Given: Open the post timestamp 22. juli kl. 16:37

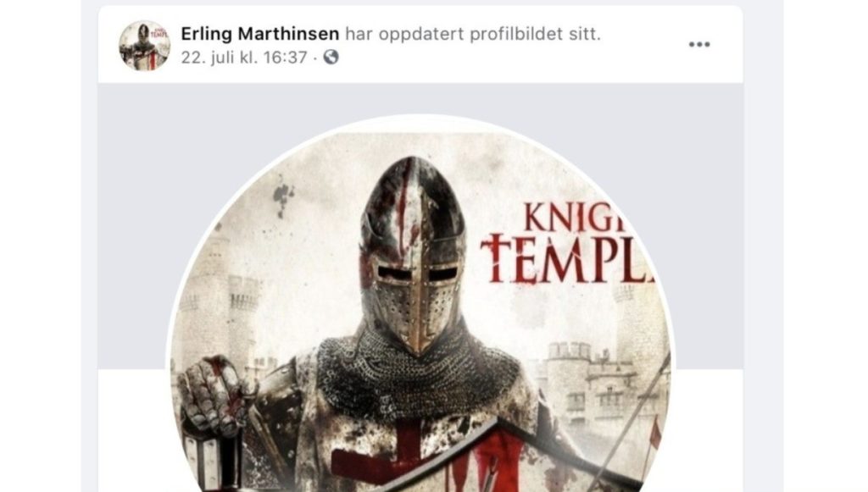Looking at the screenshot, I should click(243, 58).
